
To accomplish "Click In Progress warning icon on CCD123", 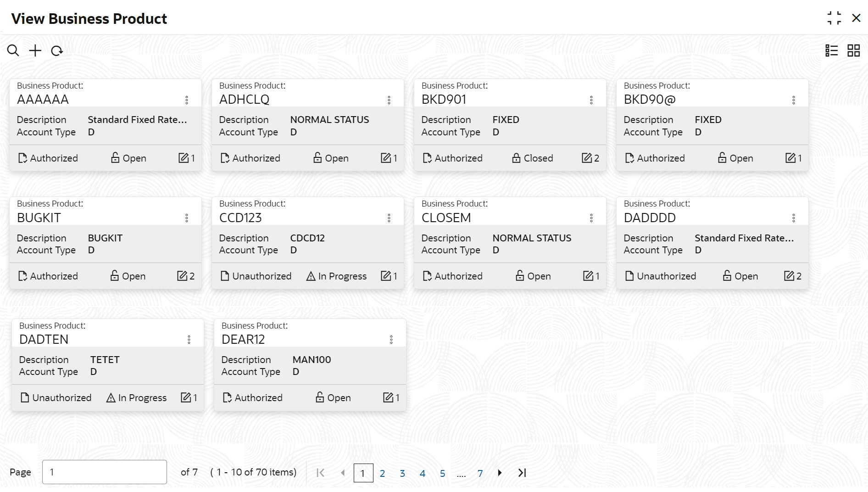I will [311, 276].
